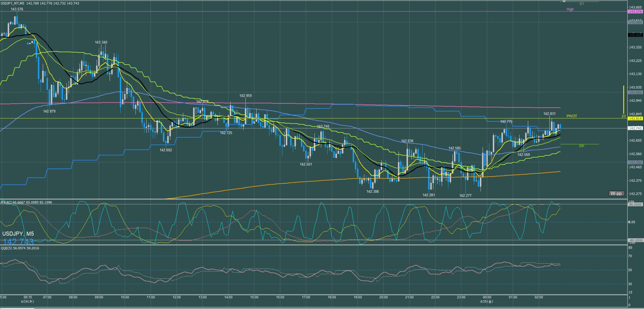Click the yellow vertical range bar labeled 20
The width and height of the screenshot is (644, 309).
coord(624,100)
